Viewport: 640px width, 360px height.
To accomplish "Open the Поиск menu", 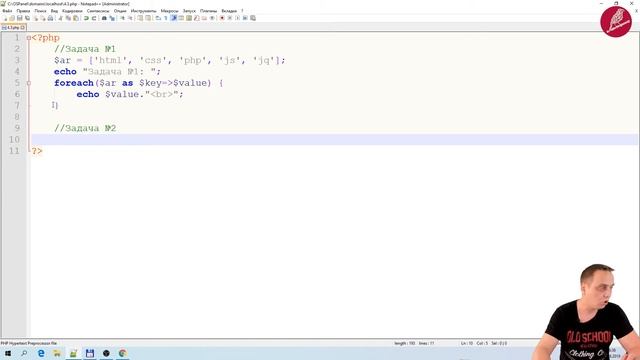I will coord(40,11).
